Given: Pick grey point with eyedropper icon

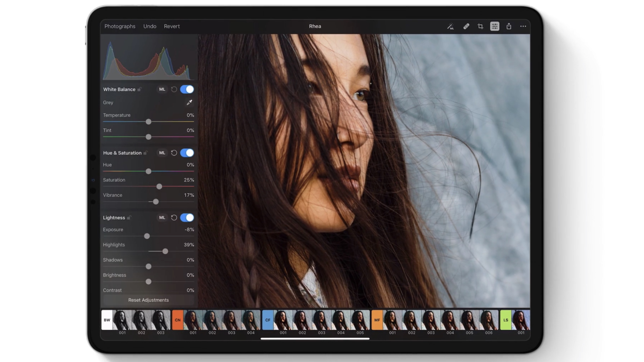Looking at the screenshot, I should (189, 102).
